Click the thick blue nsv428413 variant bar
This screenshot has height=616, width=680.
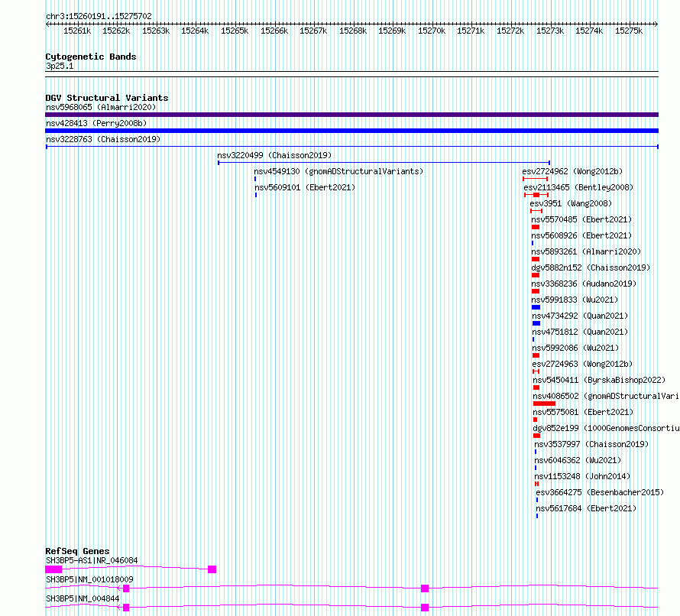tap(351, 131)
